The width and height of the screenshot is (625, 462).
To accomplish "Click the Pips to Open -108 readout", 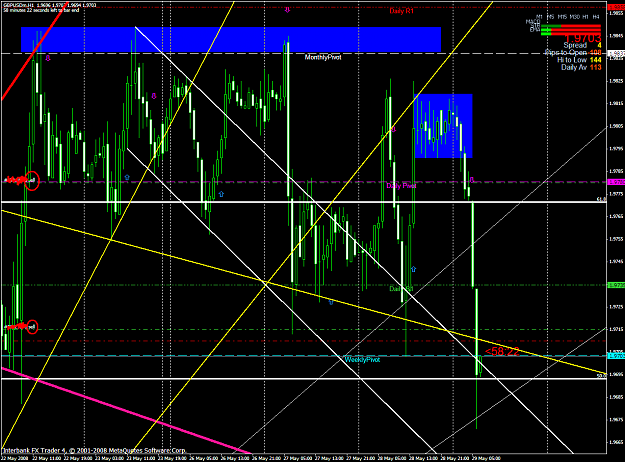I will tap(573, 53).
